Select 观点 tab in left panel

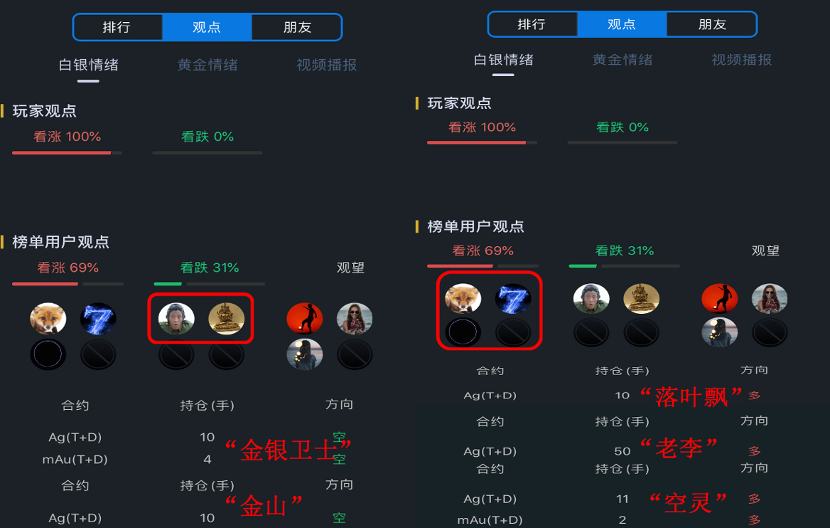(206, 27)
